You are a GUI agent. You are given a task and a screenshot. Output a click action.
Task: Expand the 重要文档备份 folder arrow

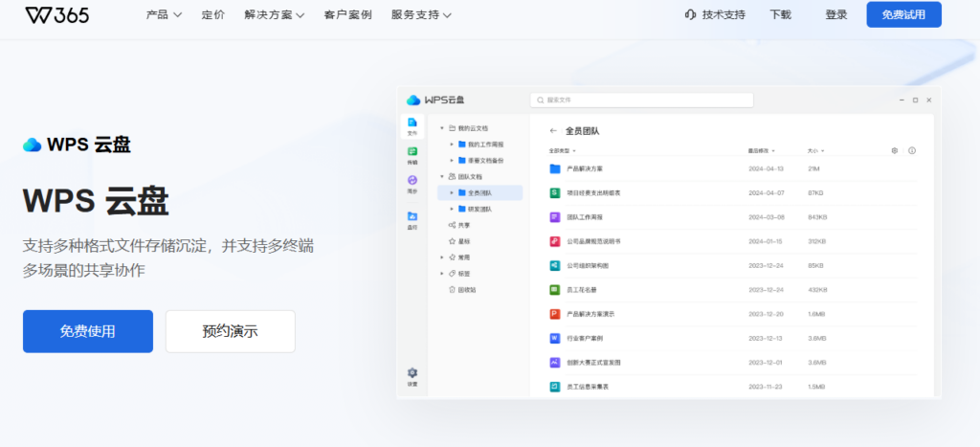click(452, 161)
